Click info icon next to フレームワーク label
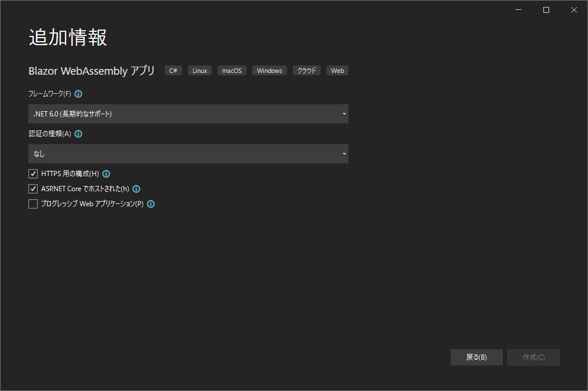Screen dimensions: 588x391 (x=78, y=94)
